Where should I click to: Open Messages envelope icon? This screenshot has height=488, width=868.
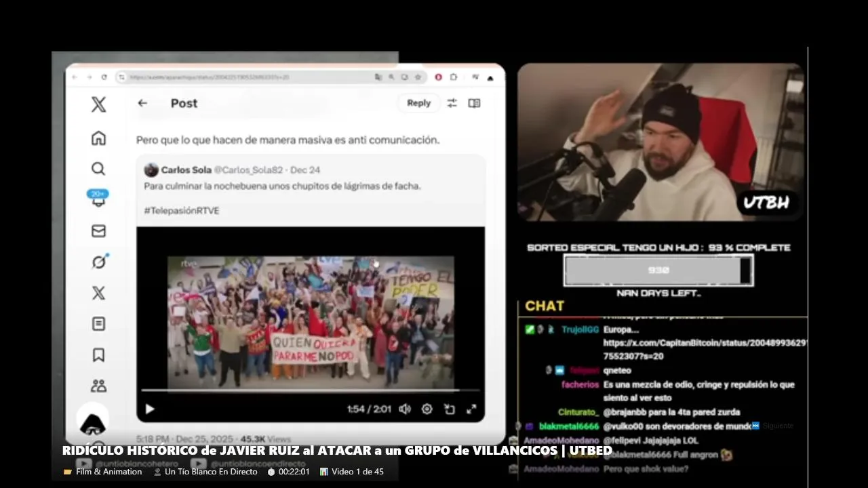tap(98, 231)
